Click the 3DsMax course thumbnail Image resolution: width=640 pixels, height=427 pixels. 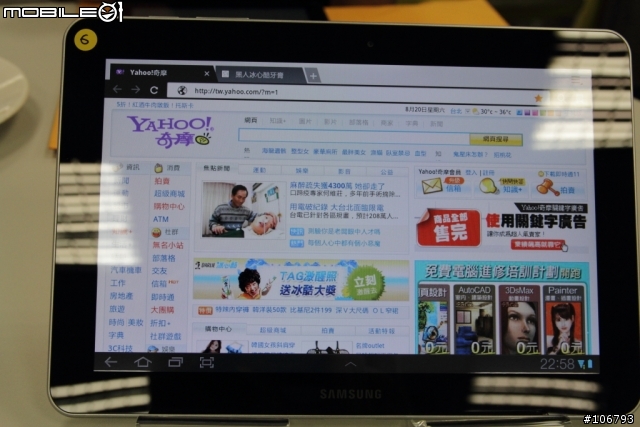[519, 320]
